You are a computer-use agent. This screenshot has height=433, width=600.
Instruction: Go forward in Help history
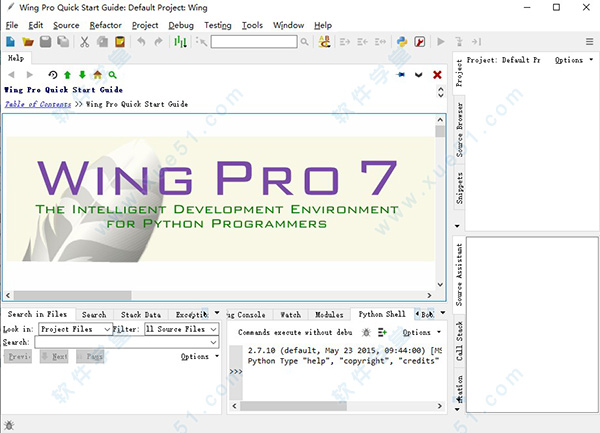tap(29, 75)
